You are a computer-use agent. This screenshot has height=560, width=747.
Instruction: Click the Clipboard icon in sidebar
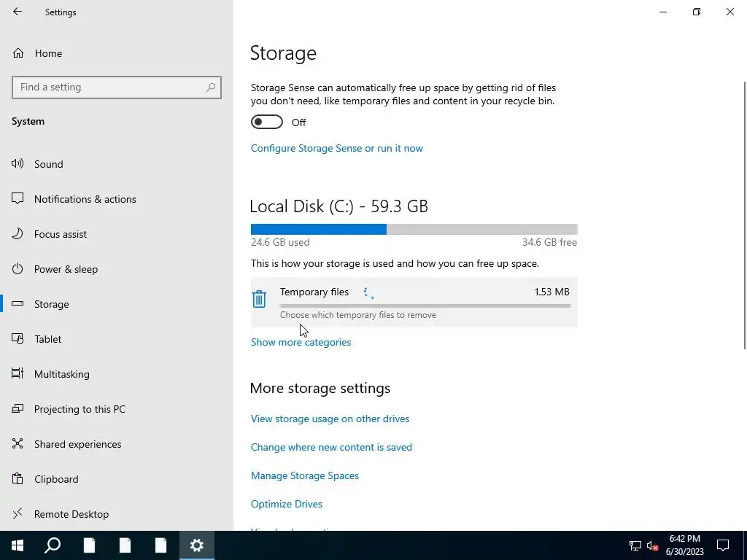(x=18, y=478)
